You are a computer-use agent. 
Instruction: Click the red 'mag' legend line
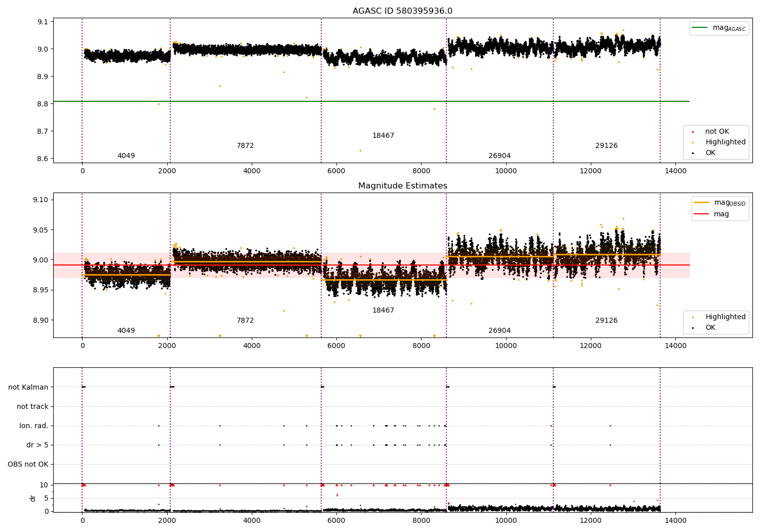click(701, 214)
